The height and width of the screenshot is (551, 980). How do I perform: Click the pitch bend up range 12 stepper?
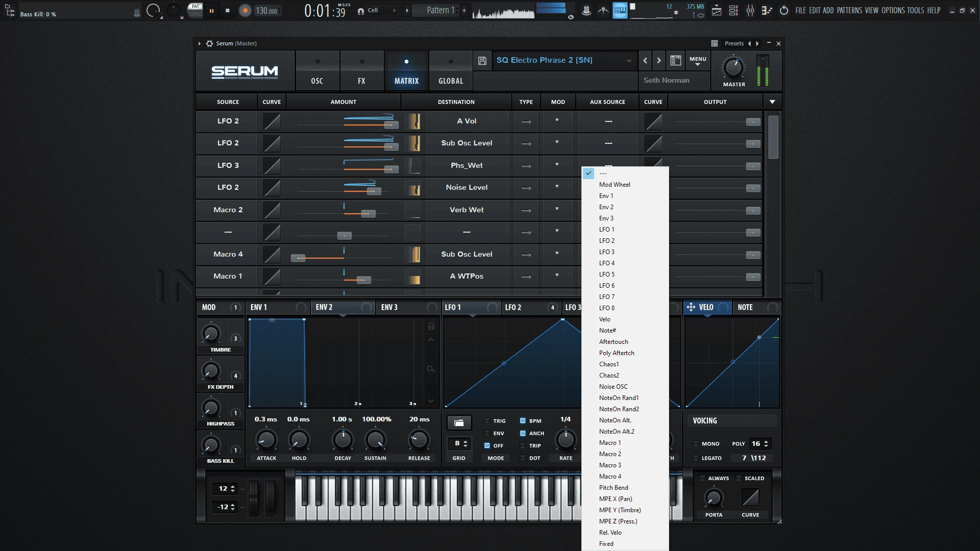pos(226,489)
